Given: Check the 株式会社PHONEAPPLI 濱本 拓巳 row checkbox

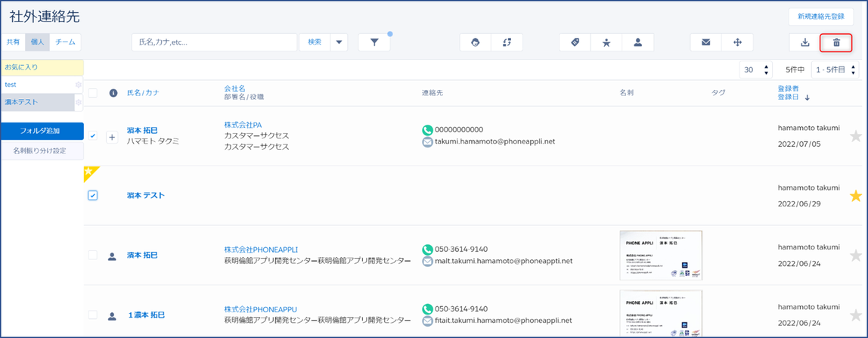Looking at the screenshot, I should tap(93, 256).
